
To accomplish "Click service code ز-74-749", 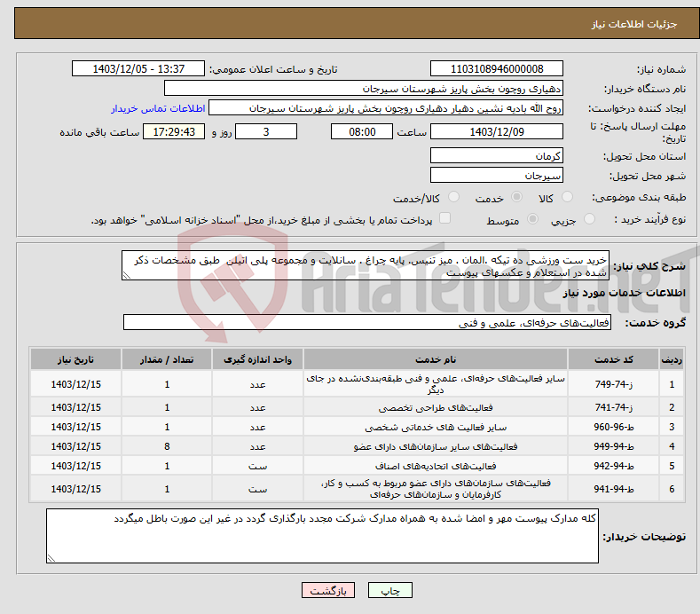I will click(613, 384).
